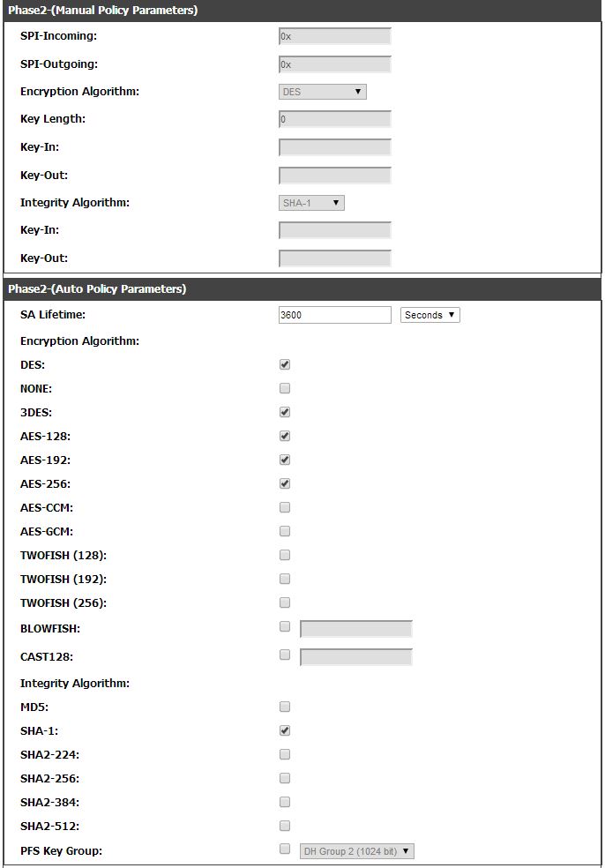Click the SA Lifetime input field
605x868 pixels.
(334, 315)
